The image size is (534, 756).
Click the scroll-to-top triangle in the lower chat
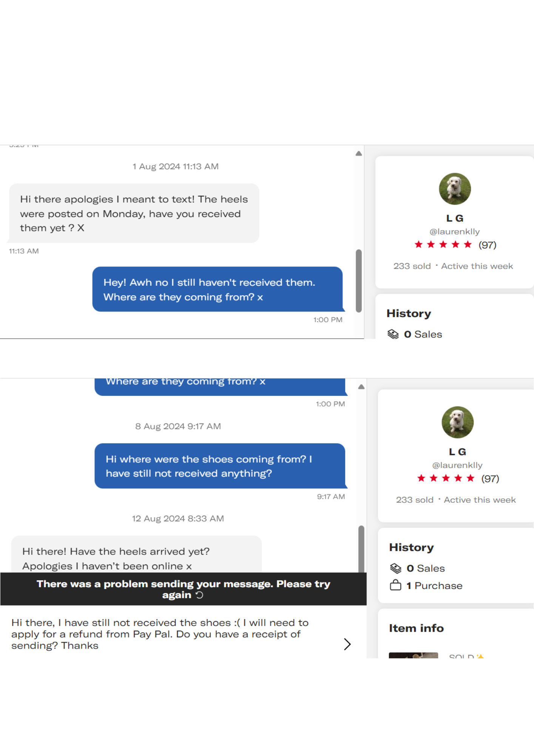point(361,386)
